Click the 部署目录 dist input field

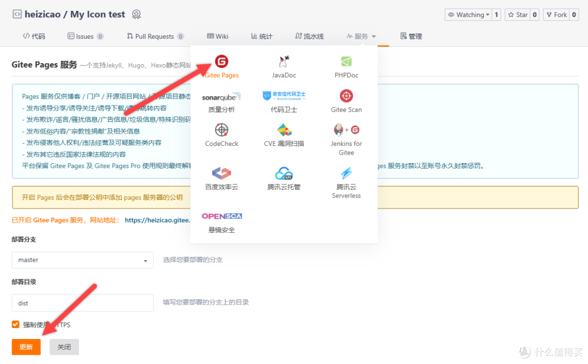(x=82, y=303)
